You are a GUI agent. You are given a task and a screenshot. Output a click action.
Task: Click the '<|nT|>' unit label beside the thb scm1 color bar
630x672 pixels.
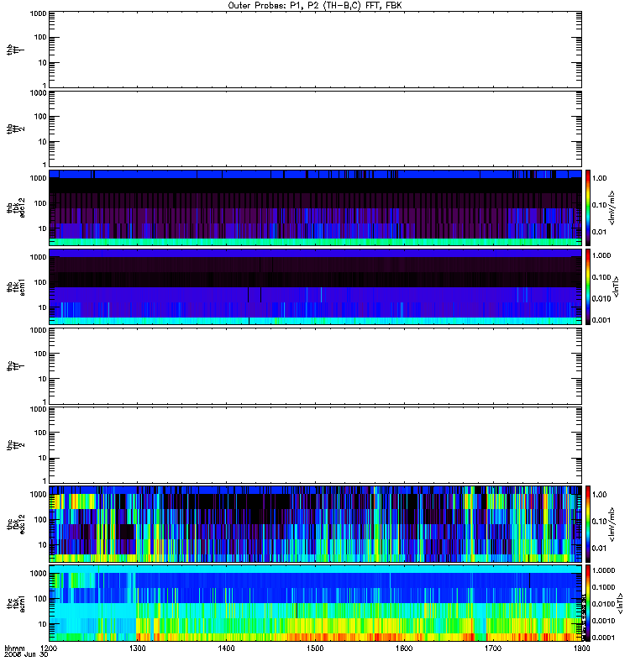click(617, 286)
